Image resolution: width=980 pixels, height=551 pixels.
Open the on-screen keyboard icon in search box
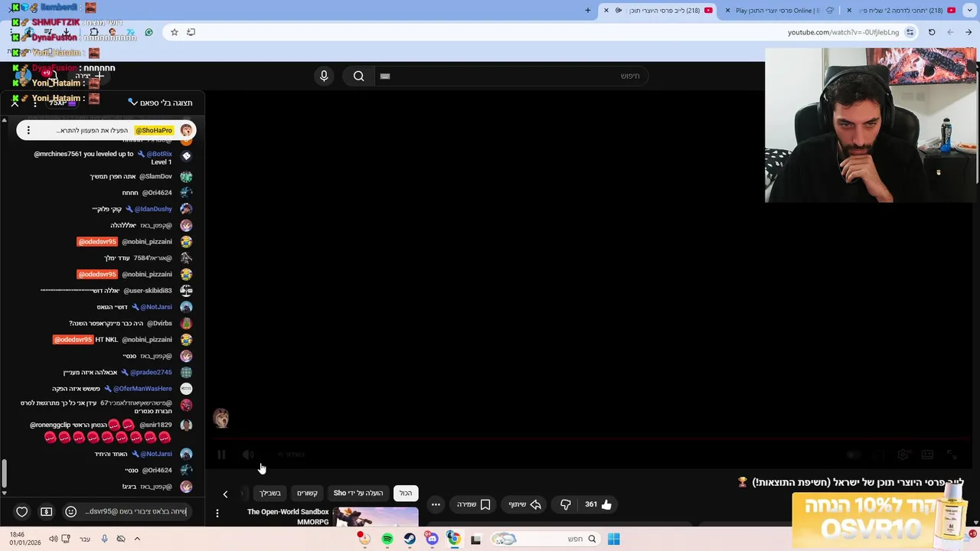[385, 76]
